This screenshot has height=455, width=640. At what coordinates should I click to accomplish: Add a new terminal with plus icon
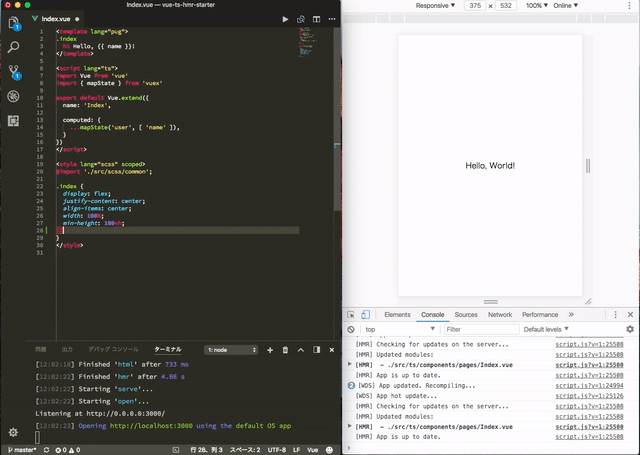[270, 350]
